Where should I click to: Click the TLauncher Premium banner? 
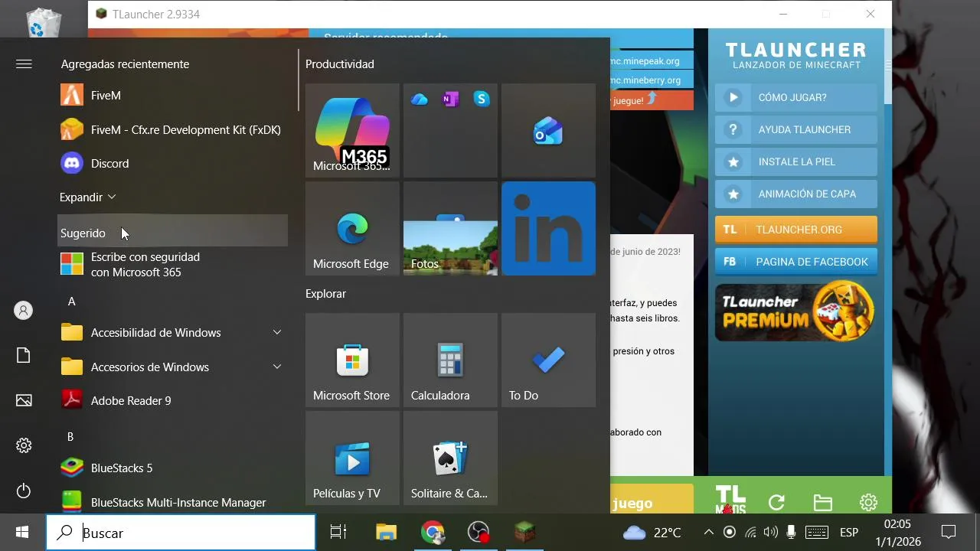tap(796, 311)
